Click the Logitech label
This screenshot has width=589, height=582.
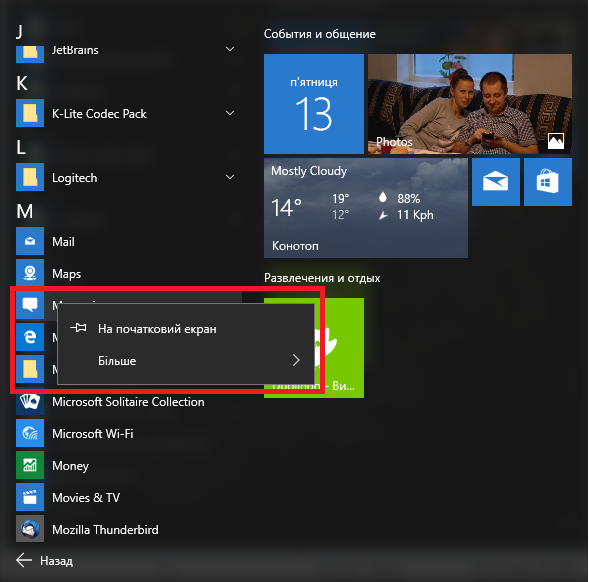(x=74, y=178)
